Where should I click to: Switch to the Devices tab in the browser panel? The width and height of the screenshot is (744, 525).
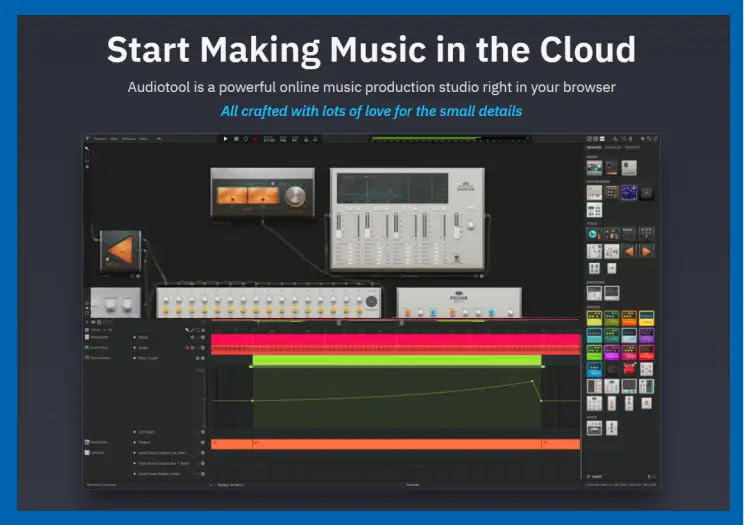[x=594, y=148]
